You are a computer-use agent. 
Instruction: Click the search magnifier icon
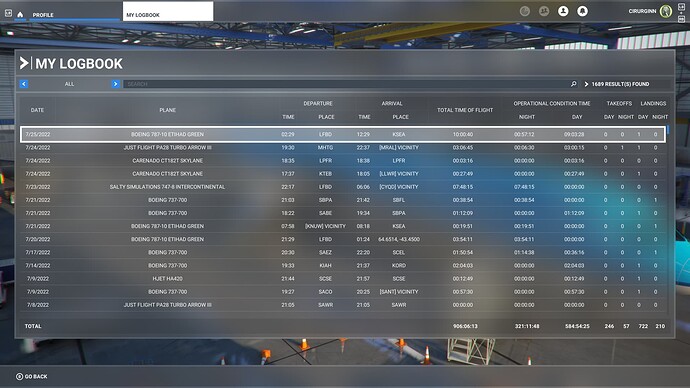(573, 84)
